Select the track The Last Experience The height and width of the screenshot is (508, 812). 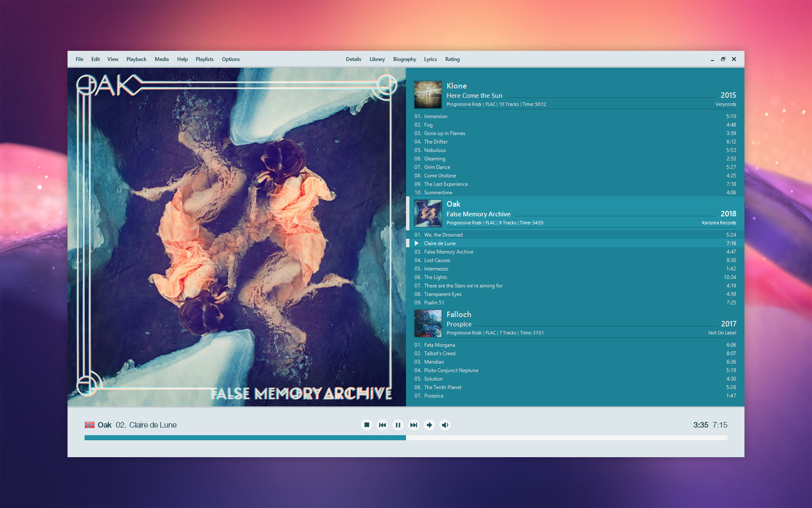575,184
